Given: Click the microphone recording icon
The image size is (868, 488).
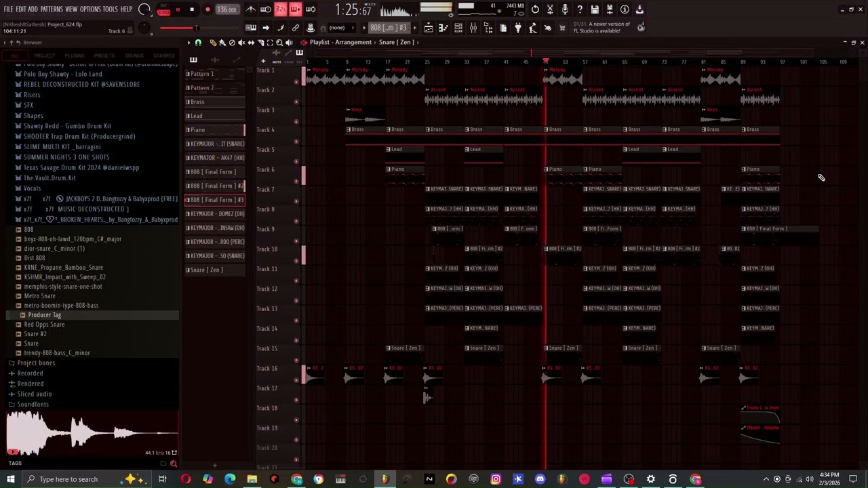Looking at the screenshot, I should coord(565,9).
